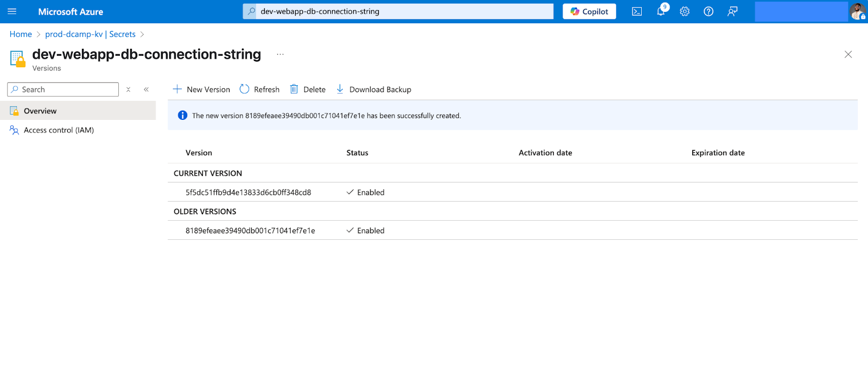
Task: Click the Versions subtitle under the title
Action: [47, 68]
